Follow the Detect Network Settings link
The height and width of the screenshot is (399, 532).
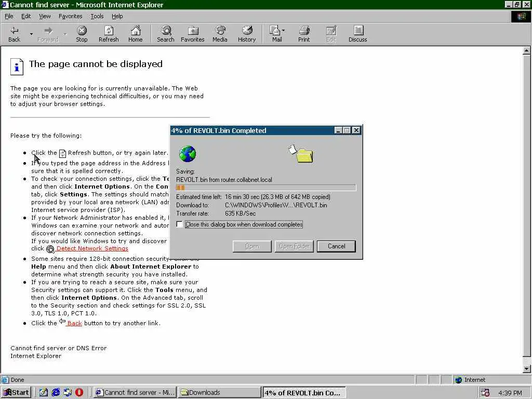click(92, 248)
